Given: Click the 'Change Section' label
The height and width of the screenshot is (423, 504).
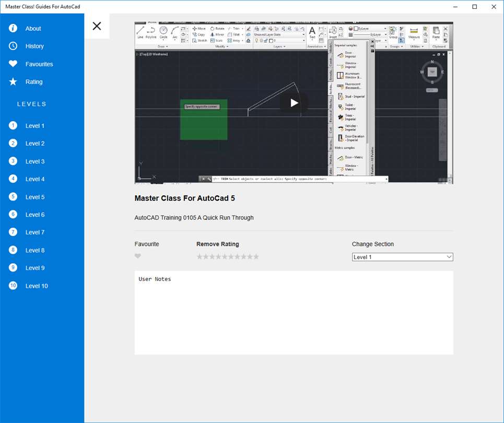Looking at the screenshot, I should (372, 244).
